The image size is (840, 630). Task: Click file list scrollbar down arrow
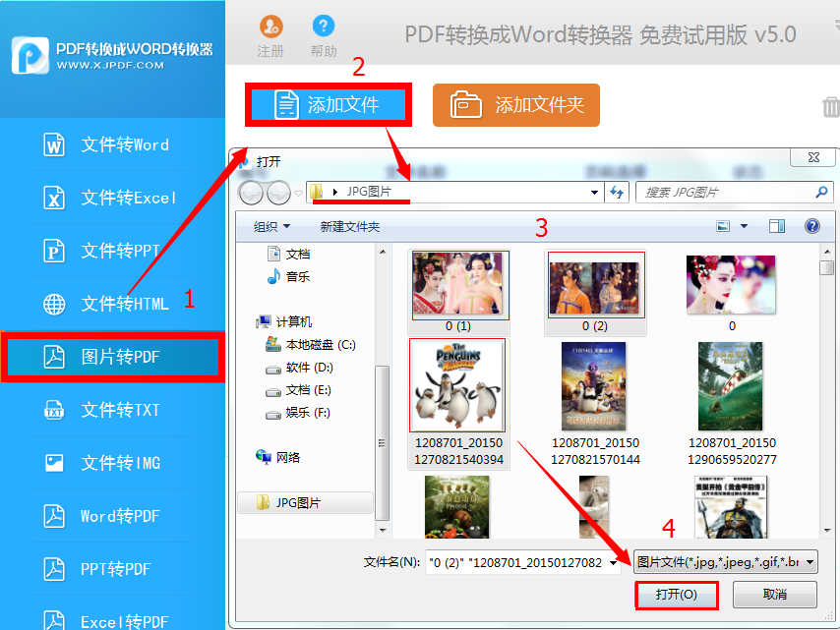coord(826,531)
